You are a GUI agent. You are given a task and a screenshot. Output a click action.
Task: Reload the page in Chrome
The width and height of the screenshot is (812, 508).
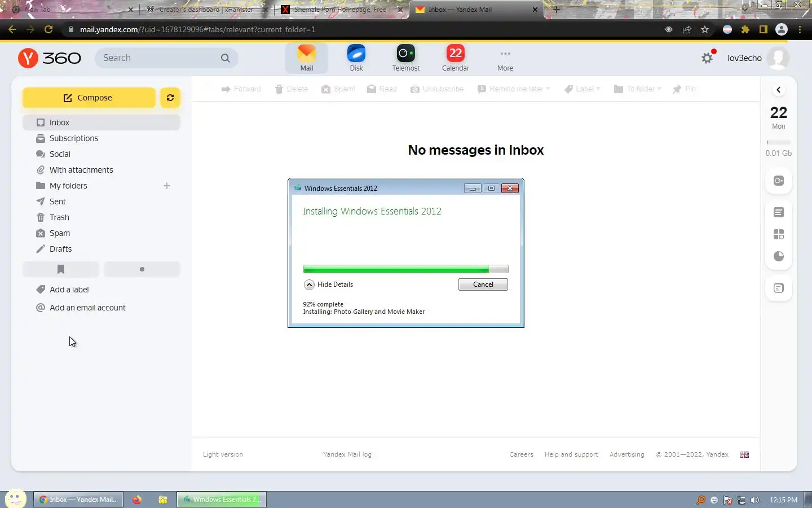click(x=48, y=29)
